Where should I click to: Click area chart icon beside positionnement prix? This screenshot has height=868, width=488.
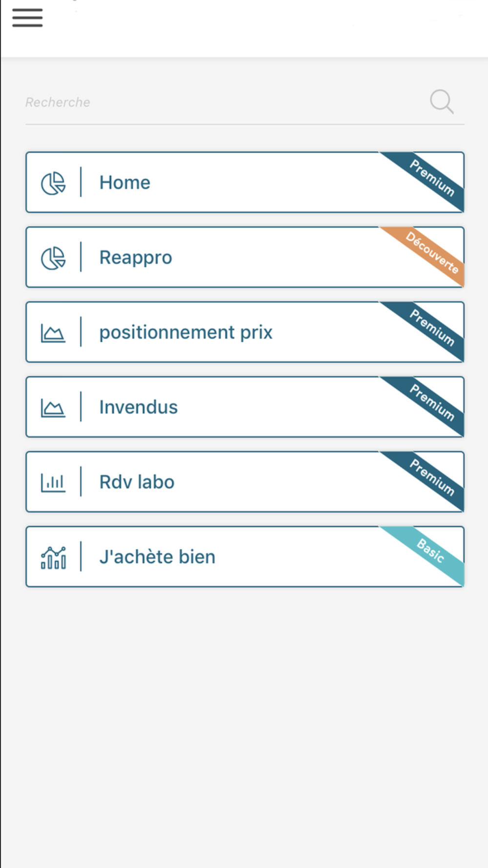(53, 333)
